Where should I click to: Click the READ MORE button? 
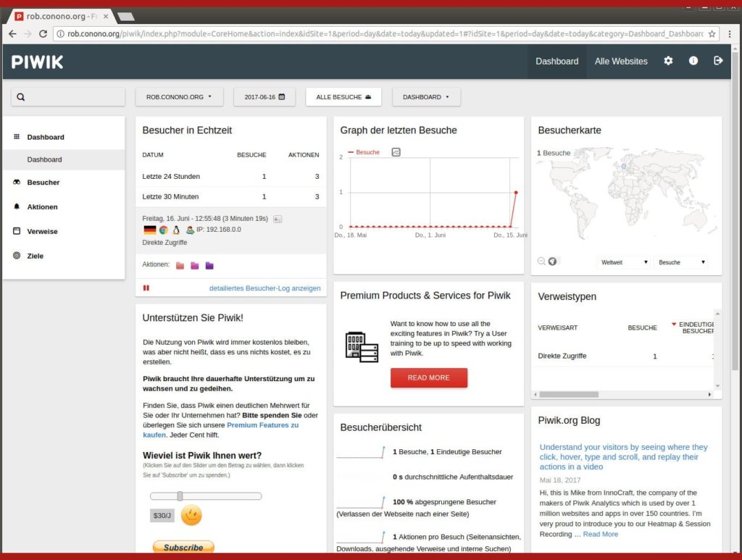429,378
